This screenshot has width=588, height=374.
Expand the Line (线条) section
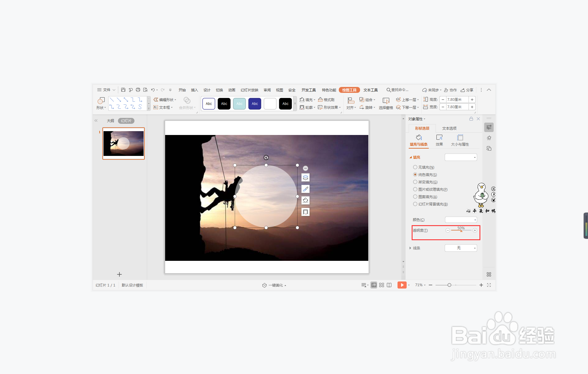[410, 248]
